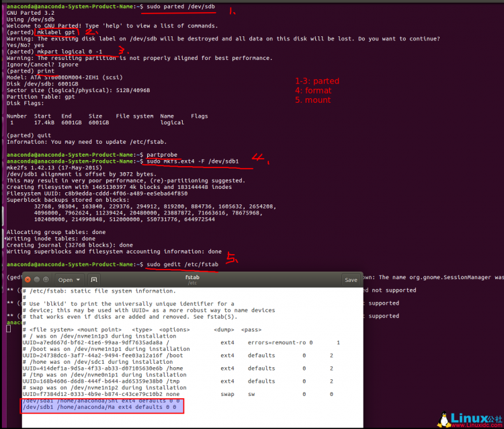Viewport: 504px width, 429px height.
Task: Click the 'GNU Parted 3.2' terminal line
Action: point(30,13)
